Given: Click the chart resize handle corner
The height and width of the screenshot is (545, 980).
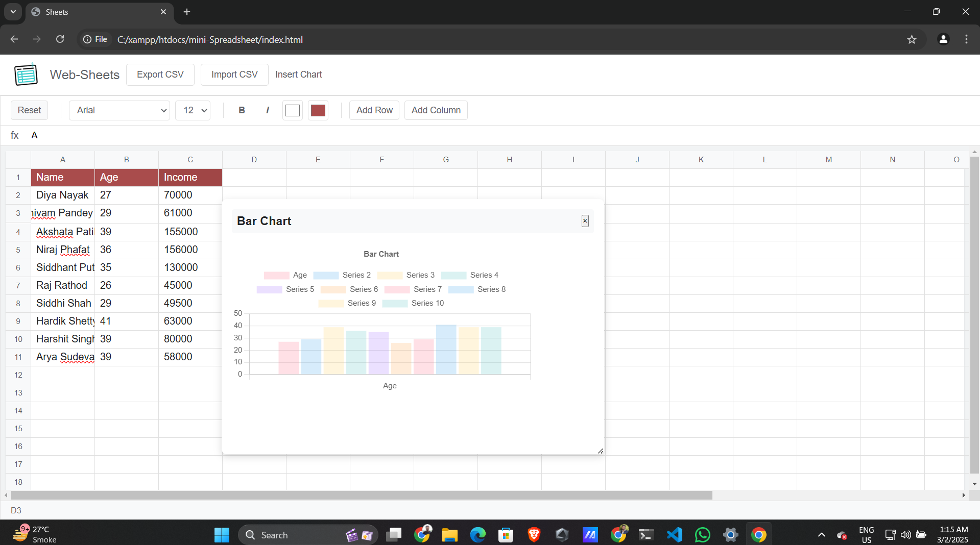Looking at the screenshot, I should [600, 451].
